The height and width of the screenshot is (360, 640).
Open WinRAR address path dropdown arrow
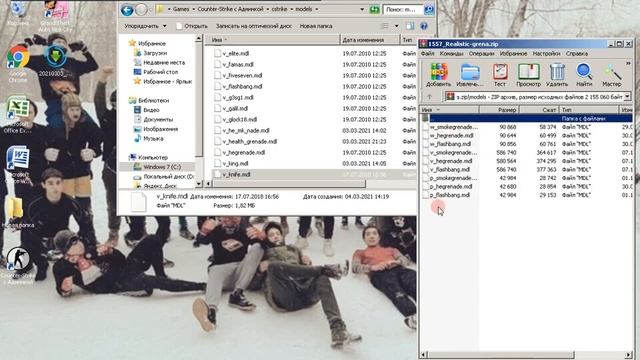coord(627,97)
